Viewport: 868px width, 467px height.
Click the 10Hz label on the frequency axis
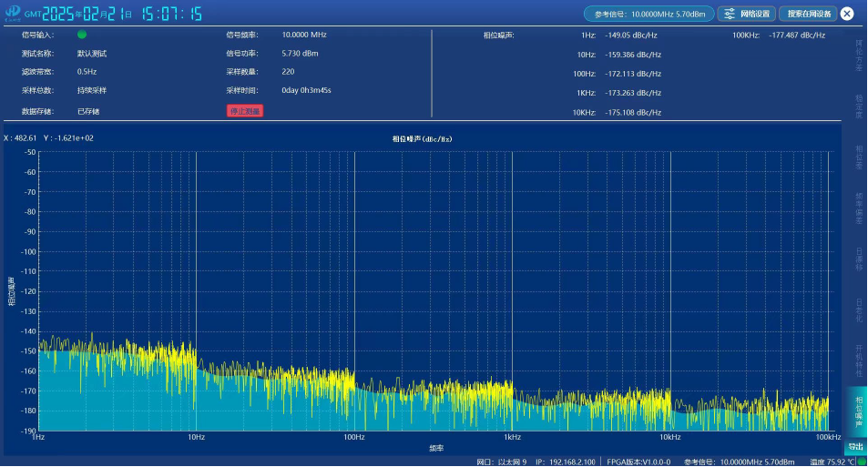pos(197,437)
